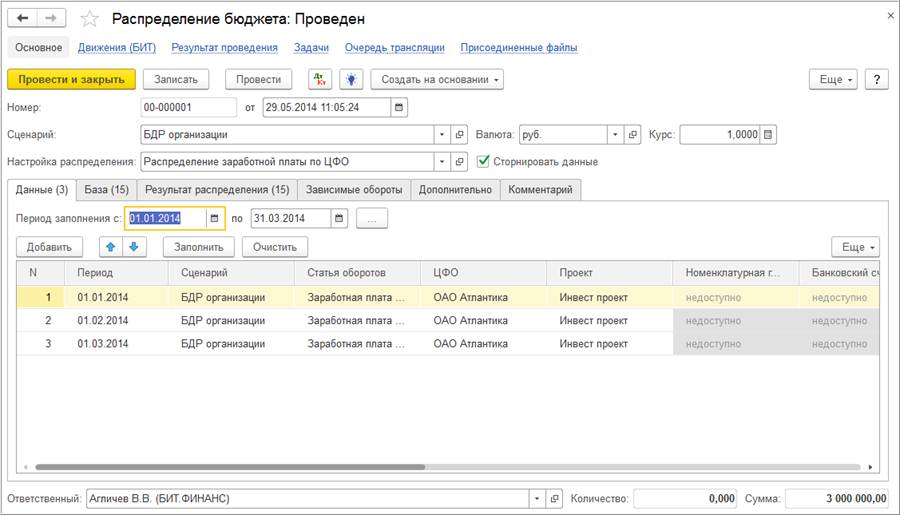900x515 pixels.
Task: Click Провести и закрыть button
Action: 70,79
